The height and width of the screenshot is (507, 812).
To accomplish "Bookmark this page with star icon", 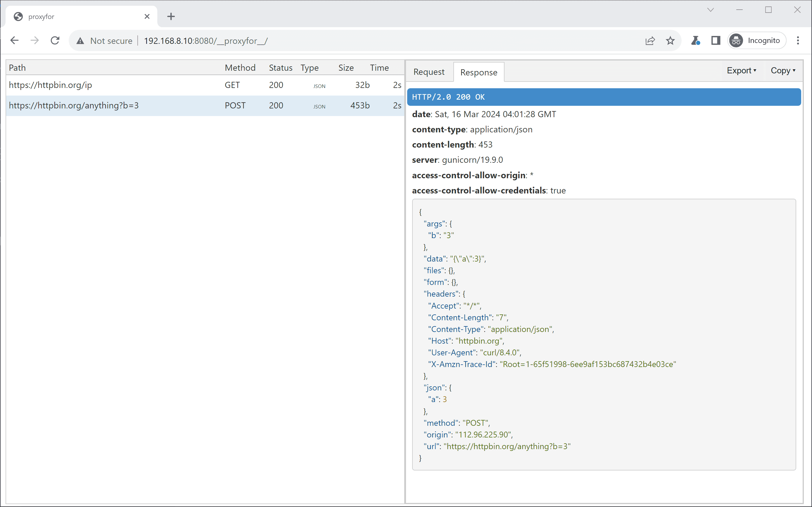I will (670, 41).
